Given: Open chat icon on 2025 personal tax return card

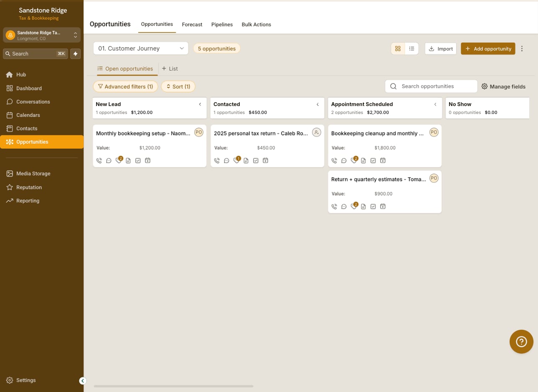Looking at the screenshot, I should (226, 160).
